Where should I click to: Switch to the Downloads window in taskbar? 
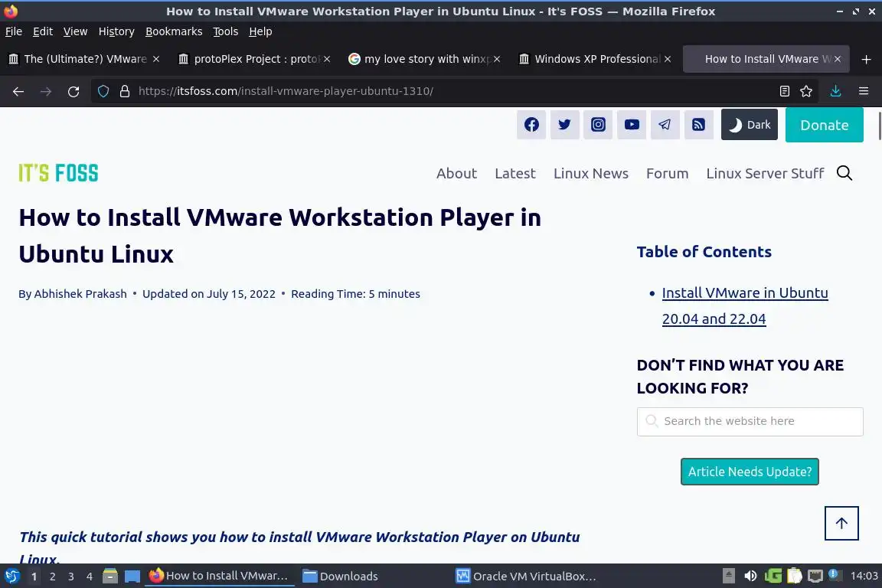pos(340,577)
